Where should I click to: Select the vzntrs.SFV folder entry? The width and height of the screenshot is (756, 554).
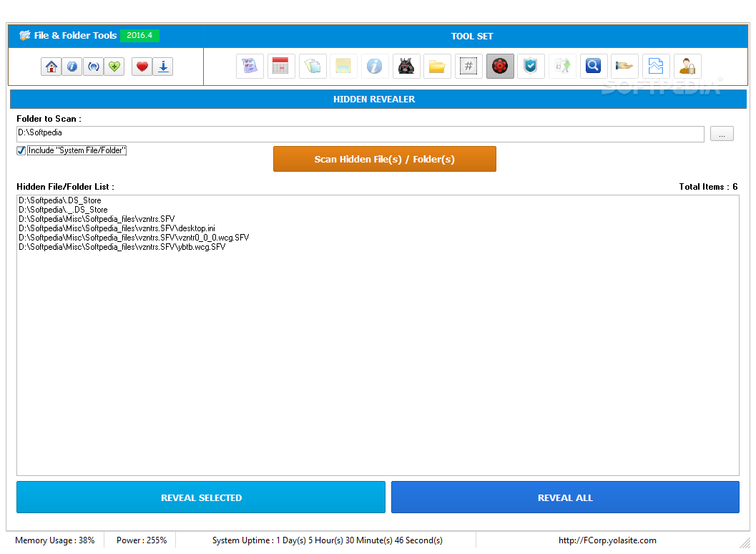97,218
